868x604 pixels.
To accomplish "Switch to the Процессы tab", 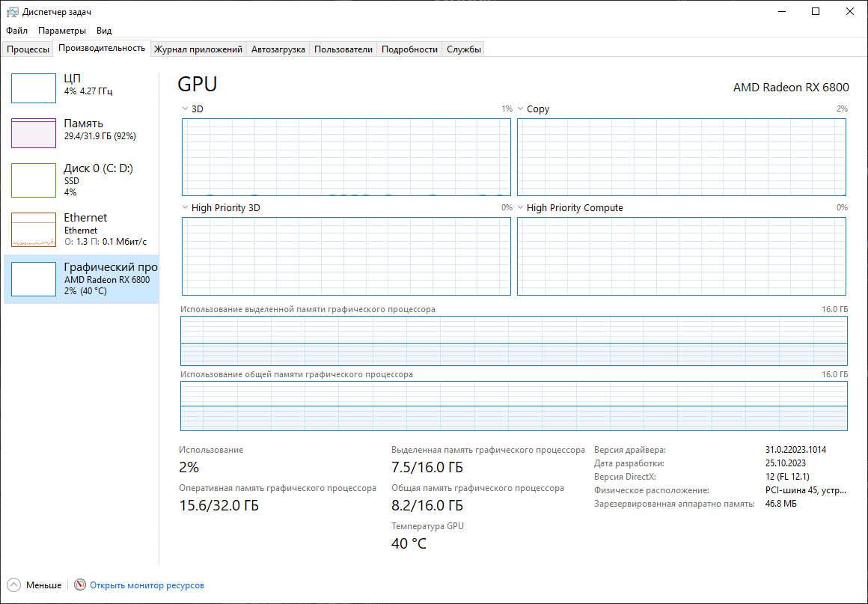I will click(28, 49).
